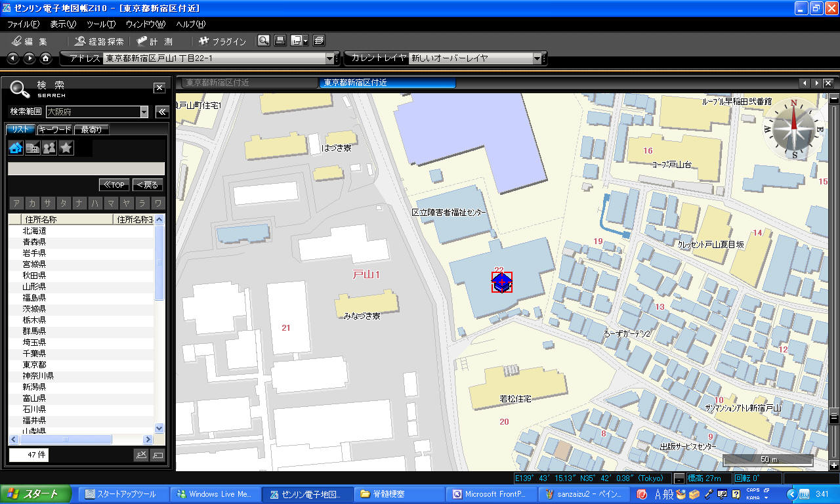Select the house address search icon
840x504 pixels.
coord(16,148)
